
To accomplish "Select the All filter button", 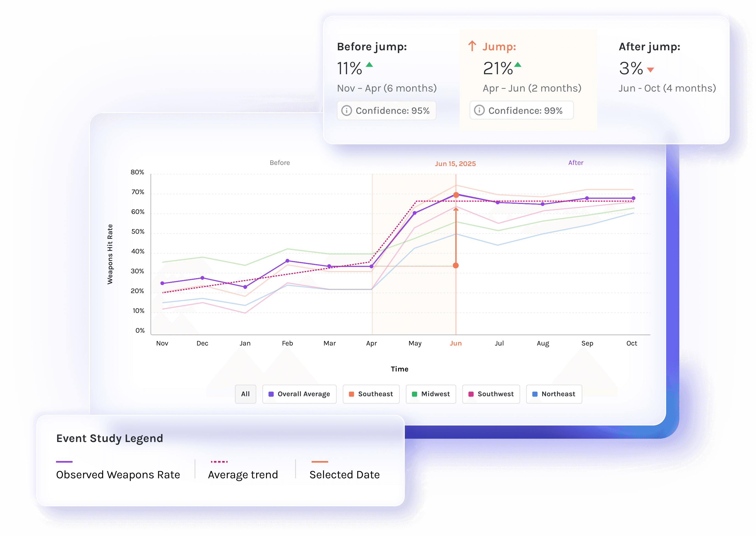I will point(245,394).
